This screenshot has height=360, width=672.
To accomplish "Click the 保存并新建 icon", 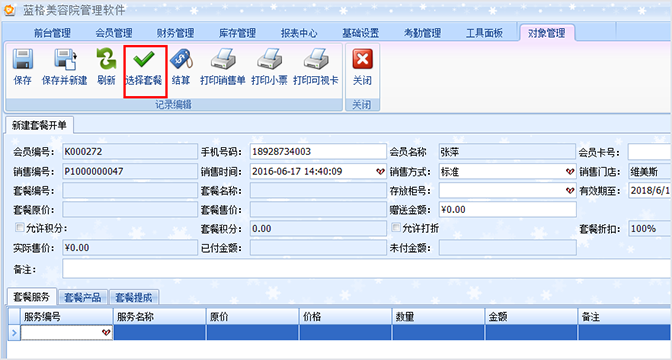I will coord(65,59).
